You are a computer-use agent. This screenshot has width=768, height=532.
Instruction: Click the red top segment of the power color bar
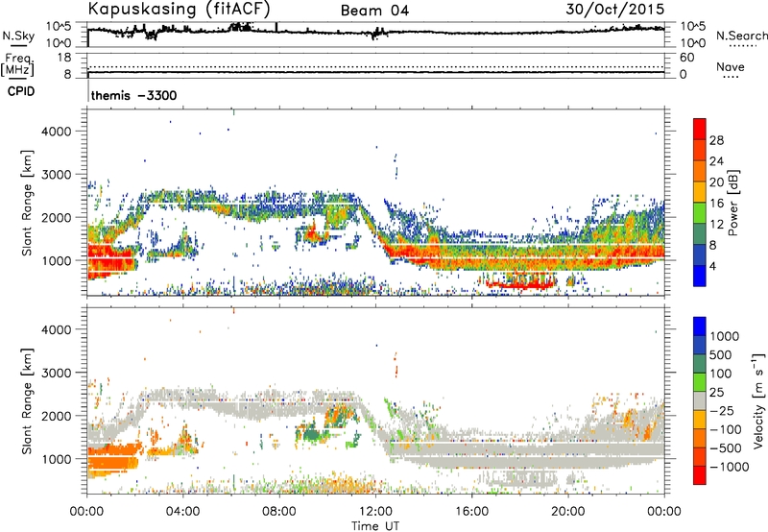point(700,129)
